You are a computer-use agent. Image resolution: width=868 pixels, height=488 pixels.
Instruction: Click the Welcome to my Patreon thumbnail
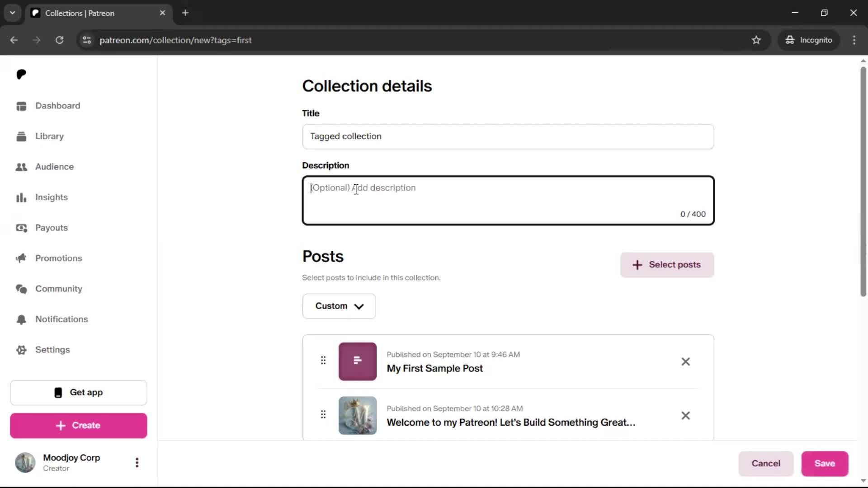click(358, 416)
